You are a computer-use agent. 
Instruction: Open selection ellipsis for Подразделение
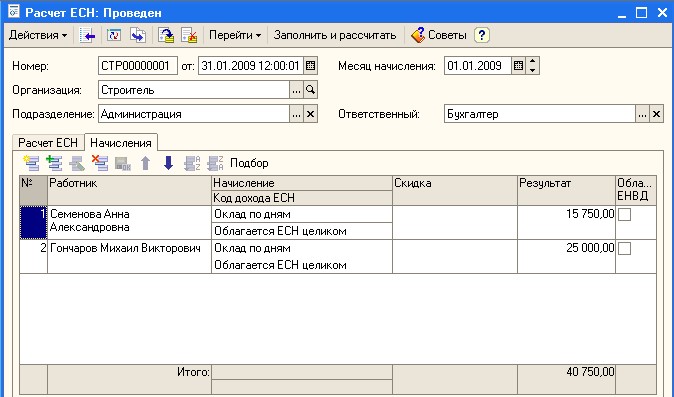[296, 114]
